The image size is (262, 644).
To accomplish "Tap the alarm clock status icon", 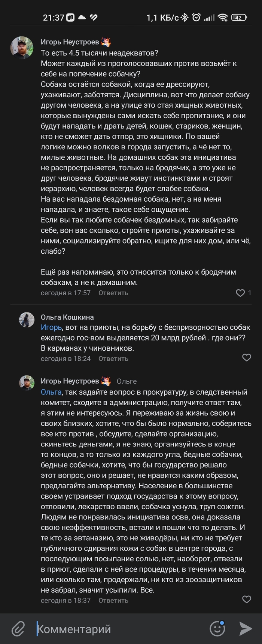I will coord(196,18).
